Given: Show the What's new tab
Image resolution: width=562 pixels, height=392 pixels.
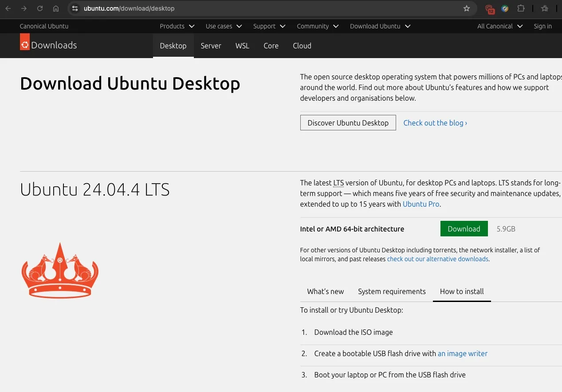Looking at the screenshot, I should (325, 291).
